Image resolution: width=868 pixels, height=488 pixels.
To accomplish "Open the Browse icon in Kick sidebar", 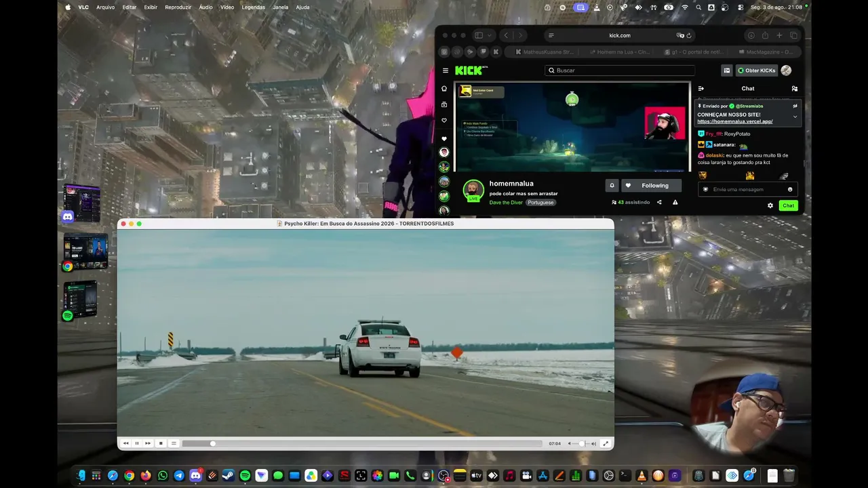I will (444, 104).
